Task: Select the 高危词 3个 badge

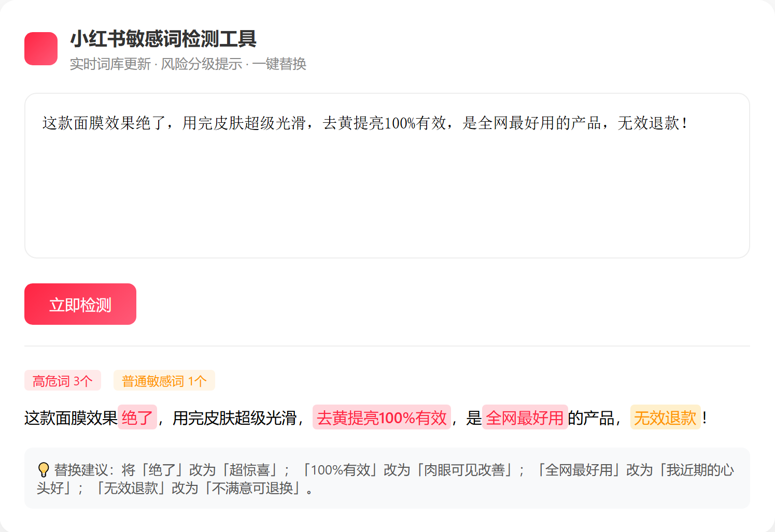Action: (63, 381)
